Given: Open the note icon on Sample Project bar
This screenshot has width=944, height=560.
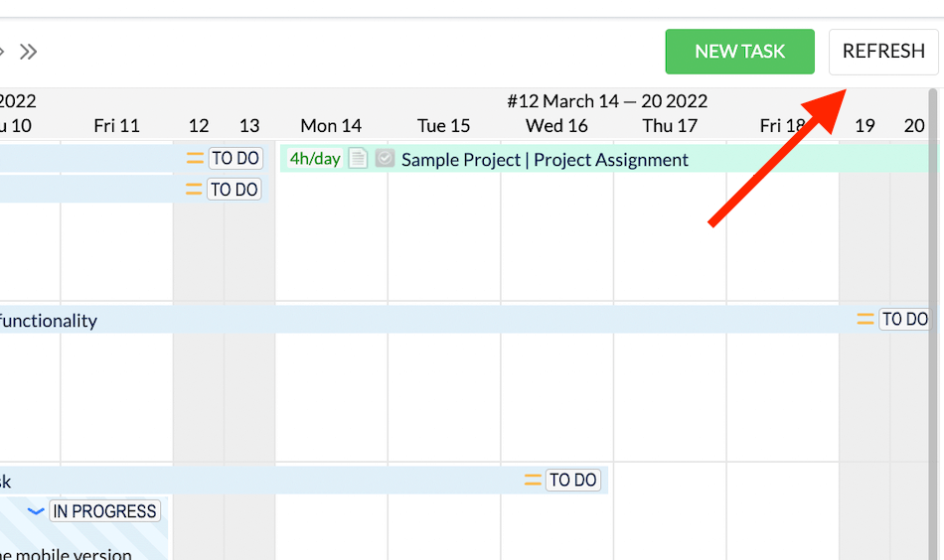Looking at the screenshot, I should point(358,159).
